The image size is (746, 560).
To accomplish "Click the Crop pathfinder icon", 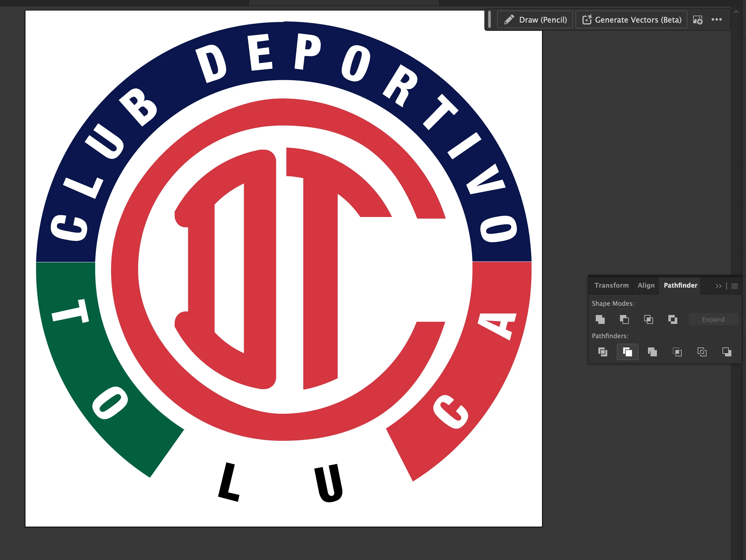I will [677, 352].
